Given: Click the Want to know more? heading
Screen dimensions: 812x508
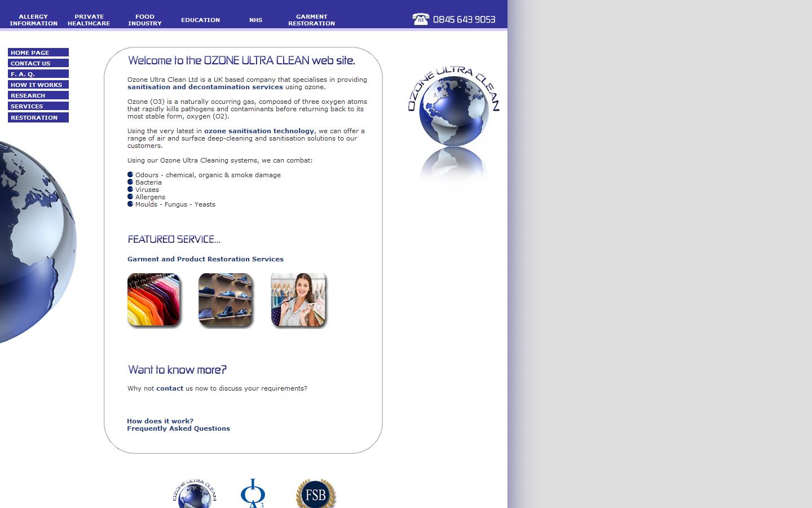Looking at the screenshot, I should pyautogui.click(x=177, y=370).
